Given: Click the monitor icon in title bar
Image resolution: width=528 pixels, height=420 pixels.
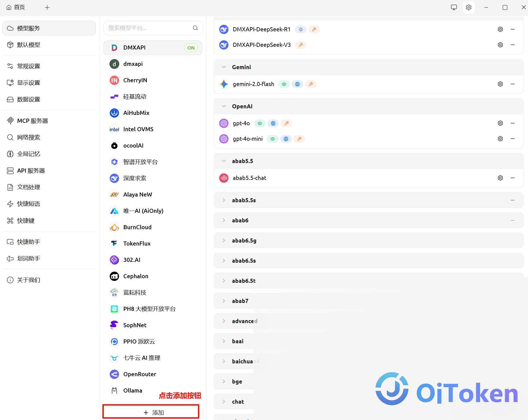Looking at the screenshot, I should tap(454, 7).
